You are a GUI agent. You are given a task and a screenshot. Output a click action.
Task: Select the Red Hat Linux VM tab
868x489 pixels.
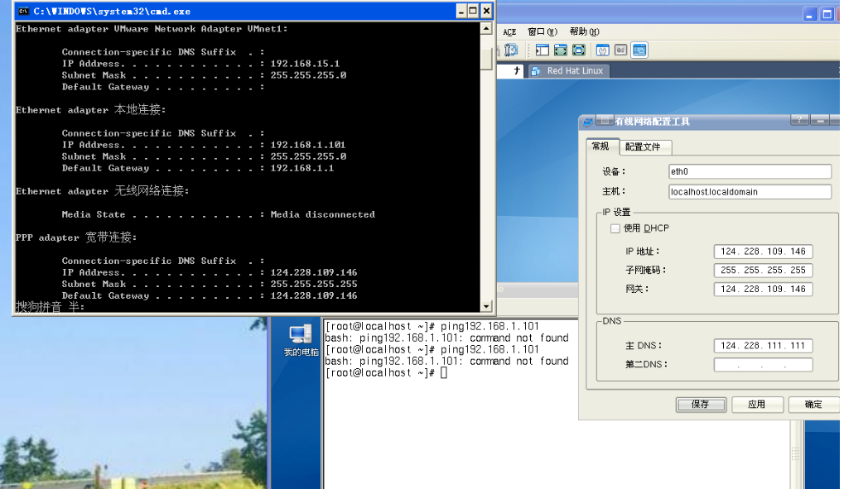point(569,71)
